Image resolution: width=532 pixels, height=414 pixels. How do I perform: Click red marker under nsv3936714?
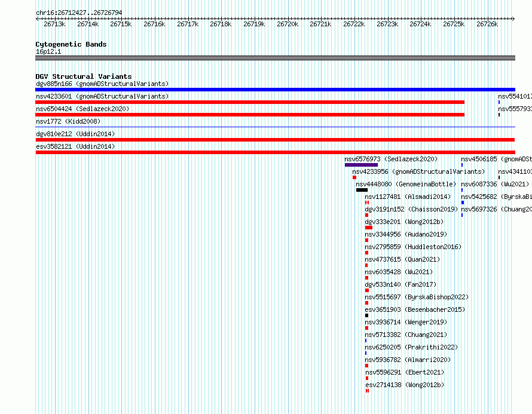click(x=367, y=328)
